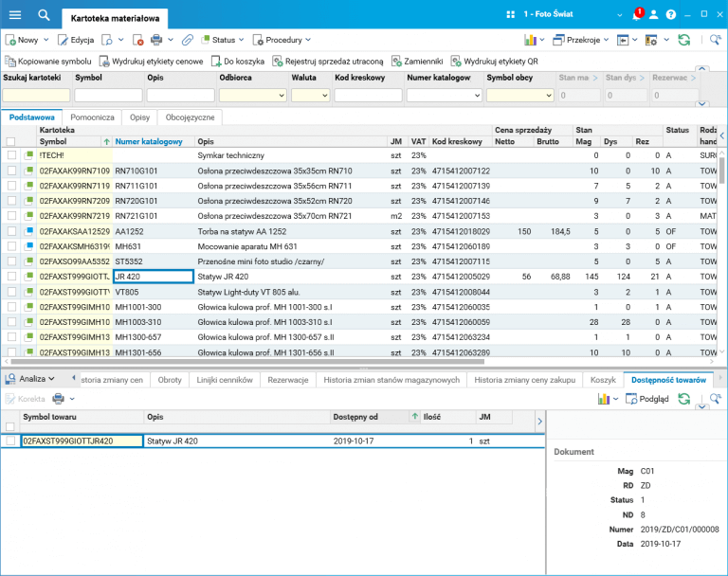
Task: Click printer icon in bottom panel toolbar
Action: pyautogui.click(x=58, y=399)
